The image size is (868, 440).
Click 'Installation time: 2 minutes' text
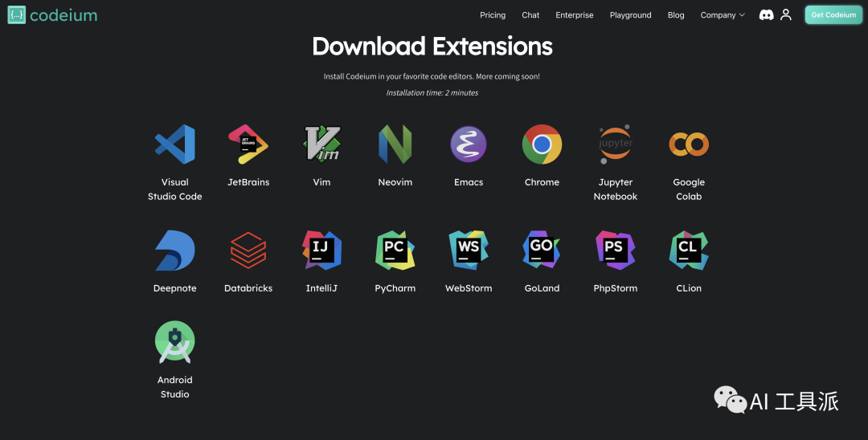pos(432,93)
